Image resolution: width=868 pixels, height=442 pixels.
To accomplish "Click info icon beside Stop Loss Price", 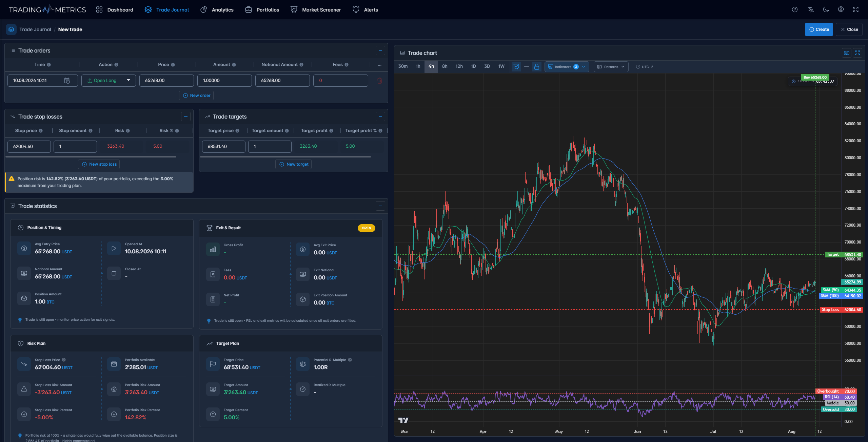I will pyautogui.click(x=64, y=360).
